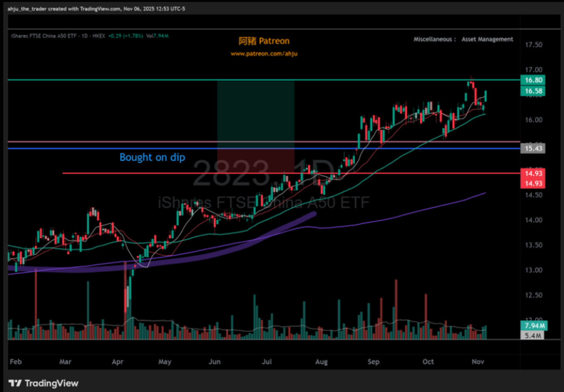
Task: Click the 阿豬 Patreon title text
Action: click(264, 41)
